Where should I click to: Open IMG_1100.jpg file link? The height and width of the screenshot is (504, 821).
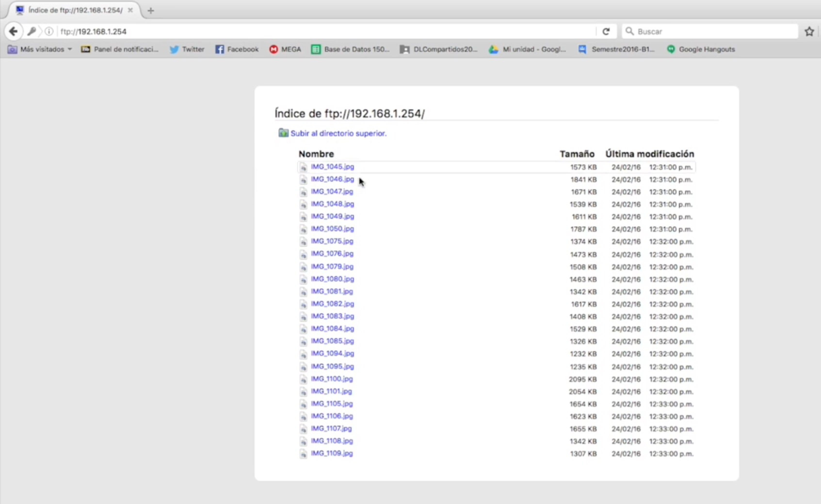pyautogui.click(x=331, y=379)
